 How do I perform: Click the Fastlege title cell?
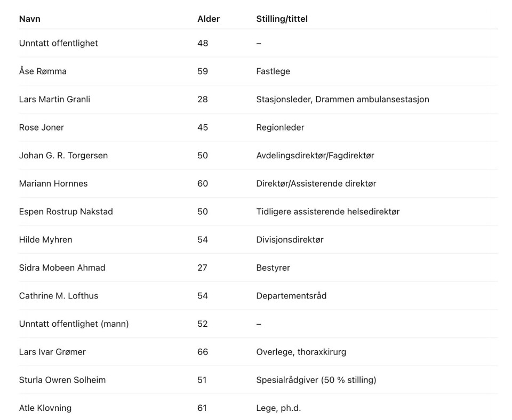click(x=273, y=71)
